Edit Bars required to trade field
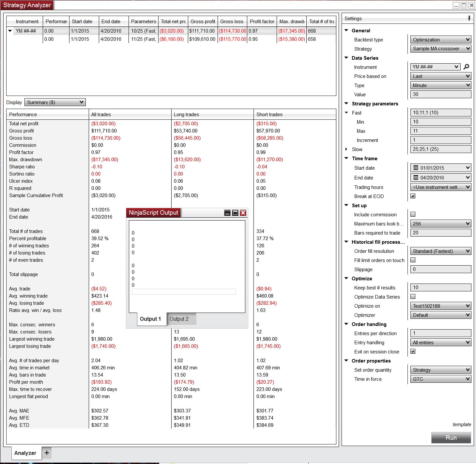The image size is (476, 464). click(x=441, y=233)
